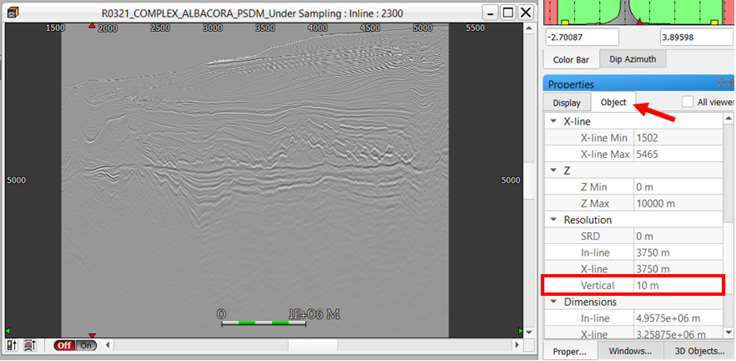Click the left yellow histogram handle

click(x=566, y=22)
